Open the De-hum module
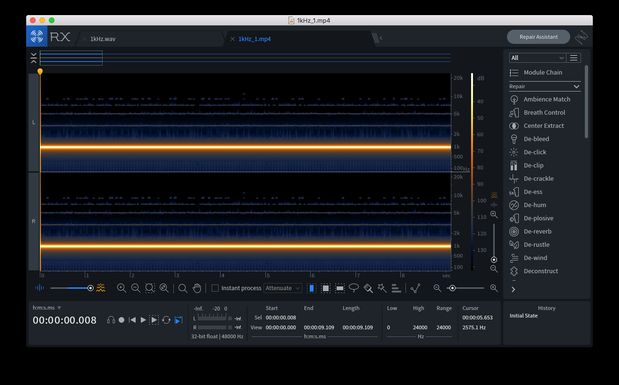This screenshot has width=619, height=385. coord(528,205)
